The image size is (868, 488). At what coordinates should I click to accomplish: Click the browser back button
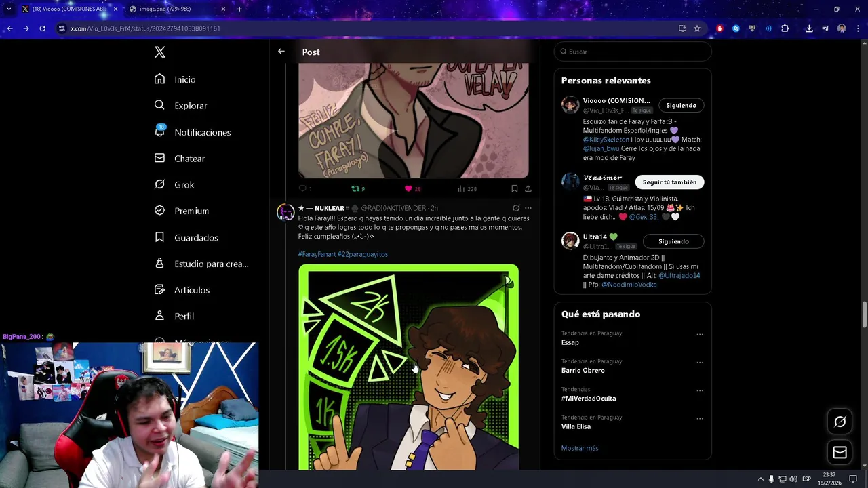9,28
